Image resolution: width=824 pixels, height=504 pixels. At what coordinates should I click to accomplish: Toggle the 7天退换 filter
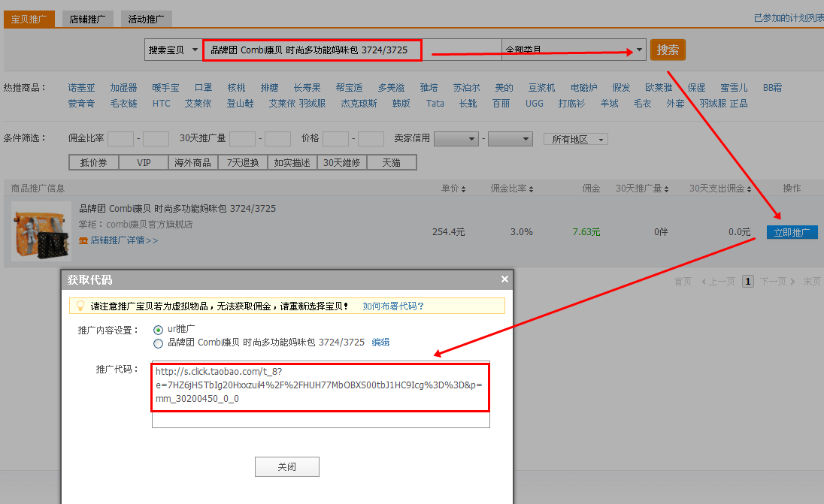point(243,163)
